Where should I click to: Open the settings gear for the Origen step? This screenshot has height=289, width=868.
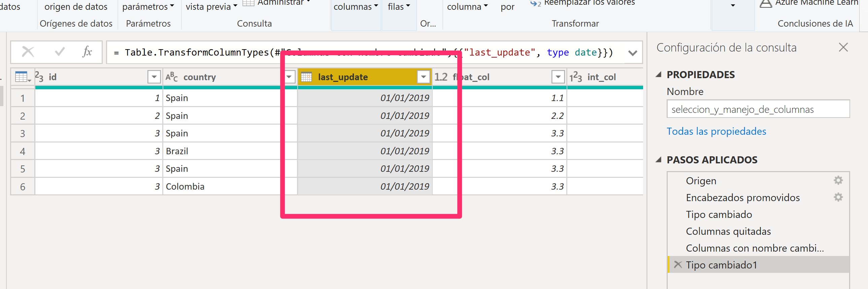[x=838, y=181]
